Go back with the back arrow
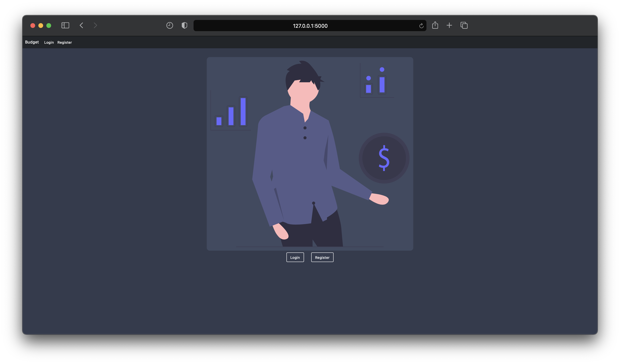 [81, 26]
